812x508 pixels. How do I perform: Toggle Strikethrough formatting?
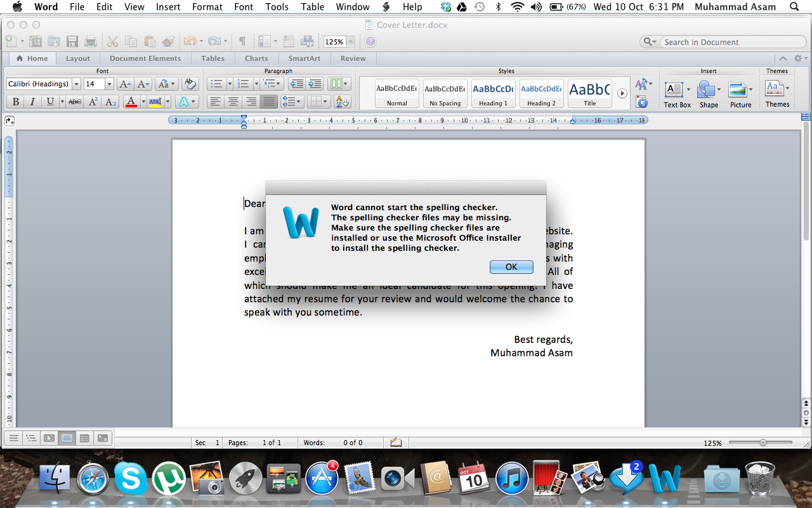(75, 102)
